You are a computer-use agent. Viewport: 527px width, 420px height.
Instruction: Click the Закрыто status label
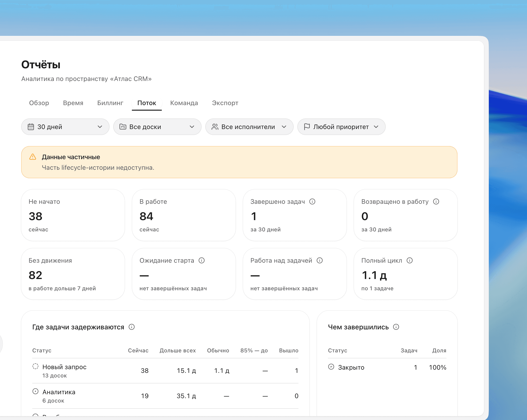click(x=351, y=368)
